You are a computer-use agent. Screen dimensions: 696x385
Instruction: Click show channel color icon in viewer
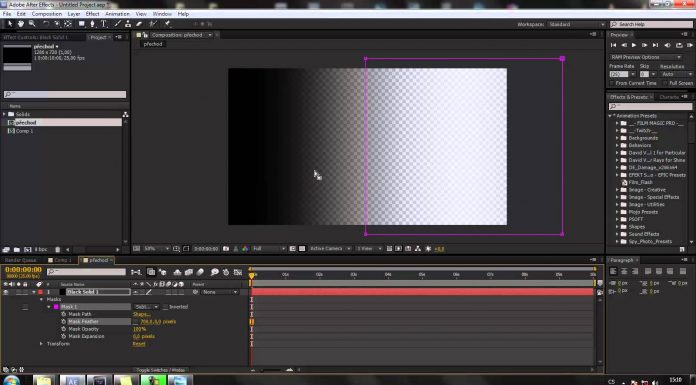point(245,249)
